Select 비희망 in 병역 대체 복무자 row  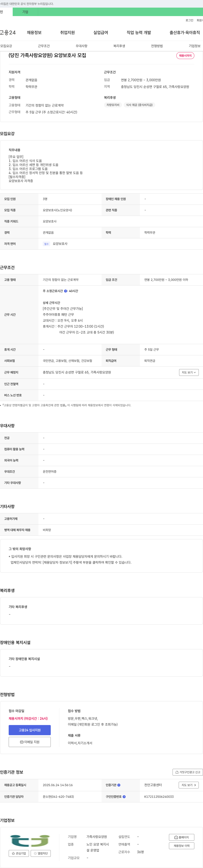47,530
